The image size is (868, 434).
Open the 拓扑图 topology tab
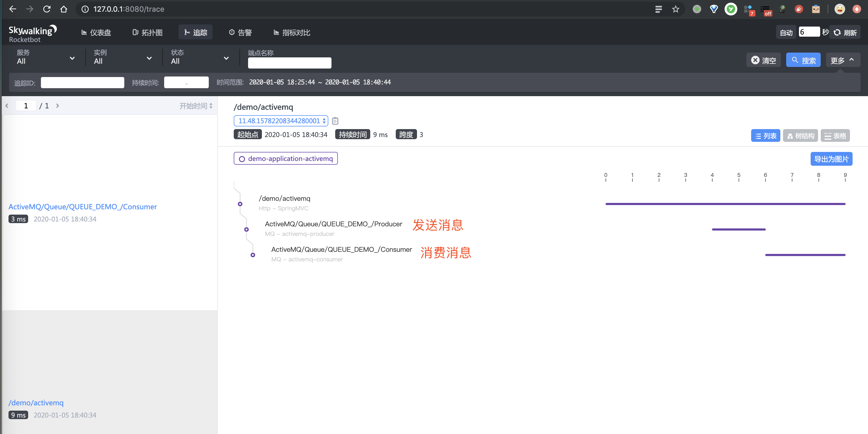click(x=148, y=32)
